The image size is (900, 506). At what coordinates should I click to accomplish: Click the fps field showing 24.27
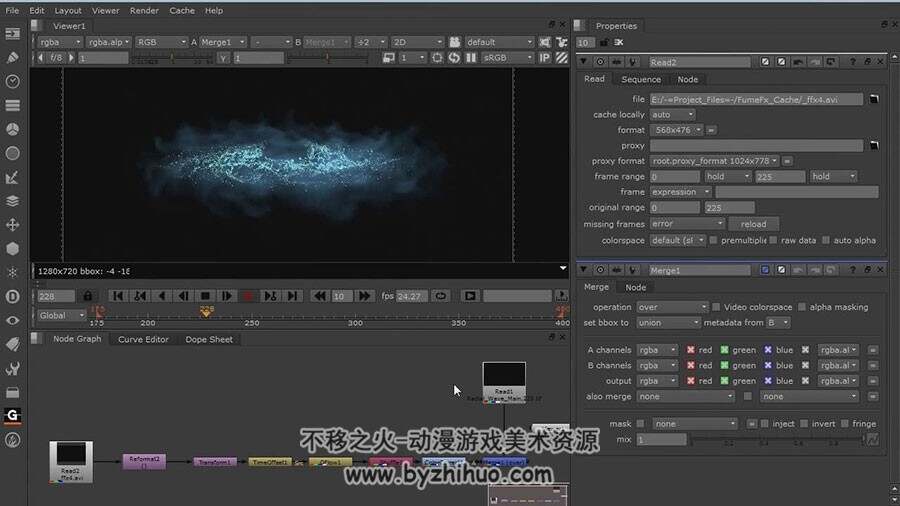pyautogui.click(x=411, y=296)
